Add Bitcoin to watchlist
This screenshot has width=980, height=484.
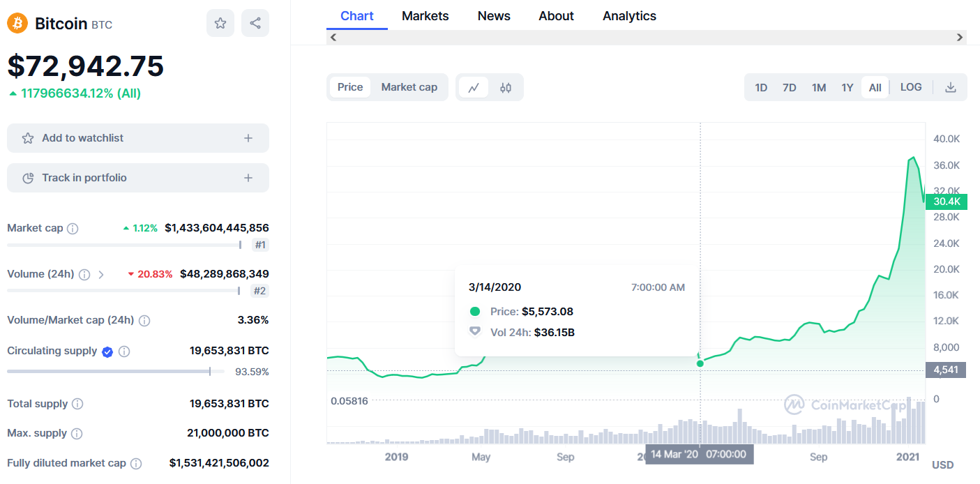(138, 138)
